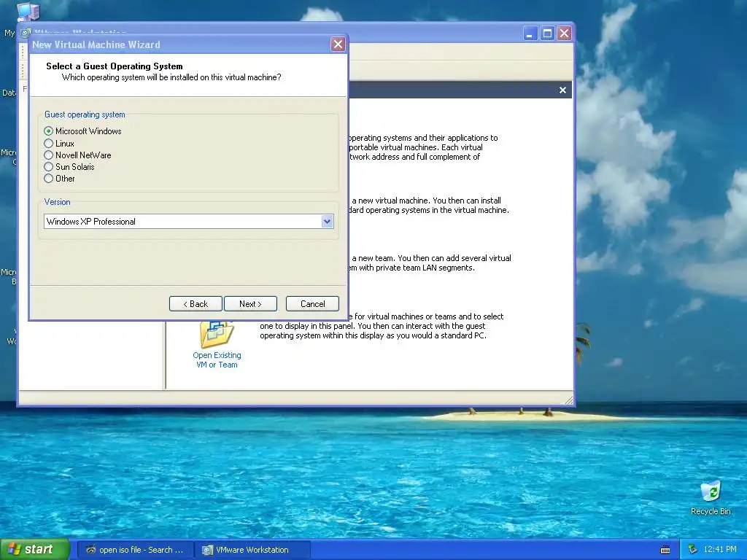Maximize the VMware Workstation window
Viewport: 747px width, 560px height.
pos(547,34)
